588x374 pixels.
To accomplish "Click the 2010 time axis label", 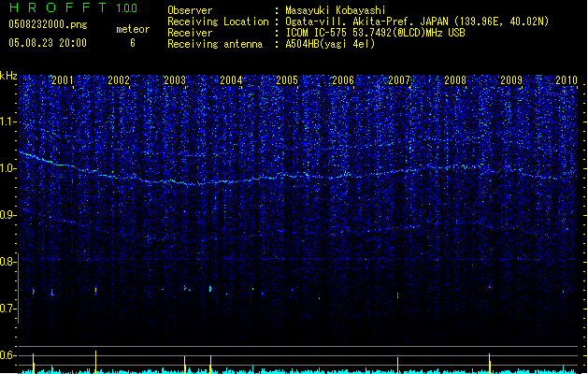I will [566, 79].
